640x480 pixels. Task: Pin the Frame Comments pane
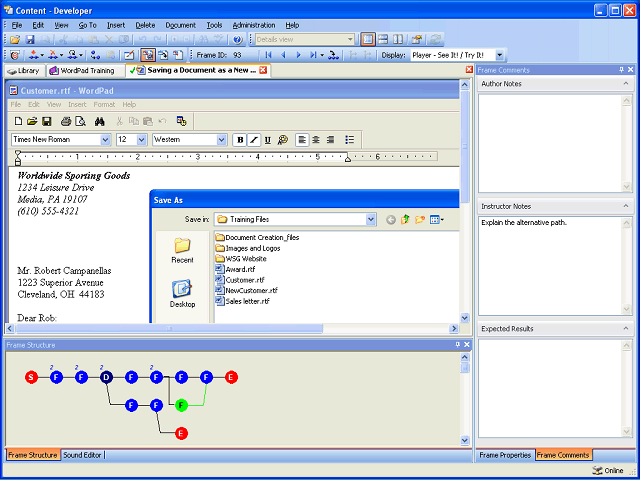[622, 70]
